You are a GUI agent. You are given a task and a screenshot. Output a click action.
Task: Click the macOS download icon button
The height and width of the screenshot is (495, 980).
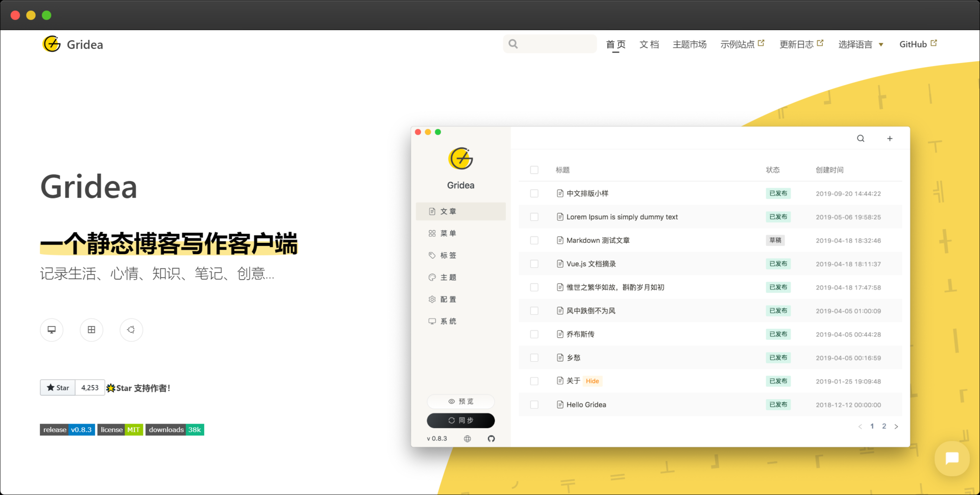point(52,330)
